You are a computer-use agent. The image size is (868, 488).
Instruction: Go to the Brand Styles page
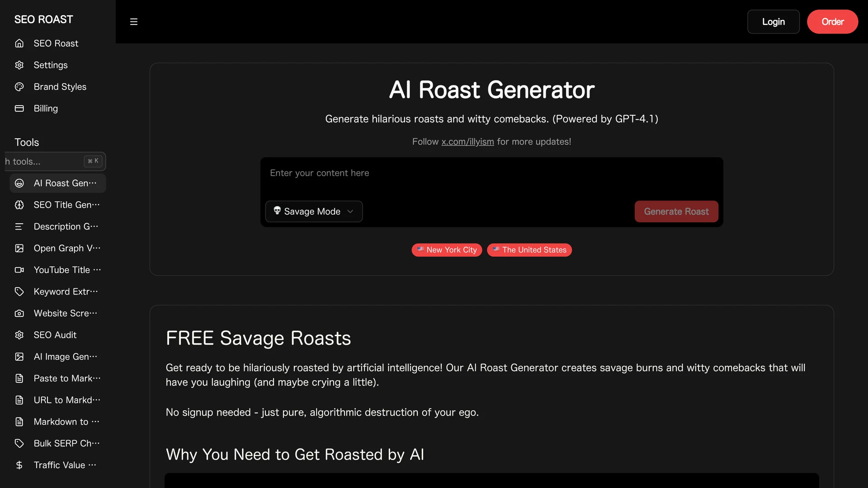pos(57,87)
